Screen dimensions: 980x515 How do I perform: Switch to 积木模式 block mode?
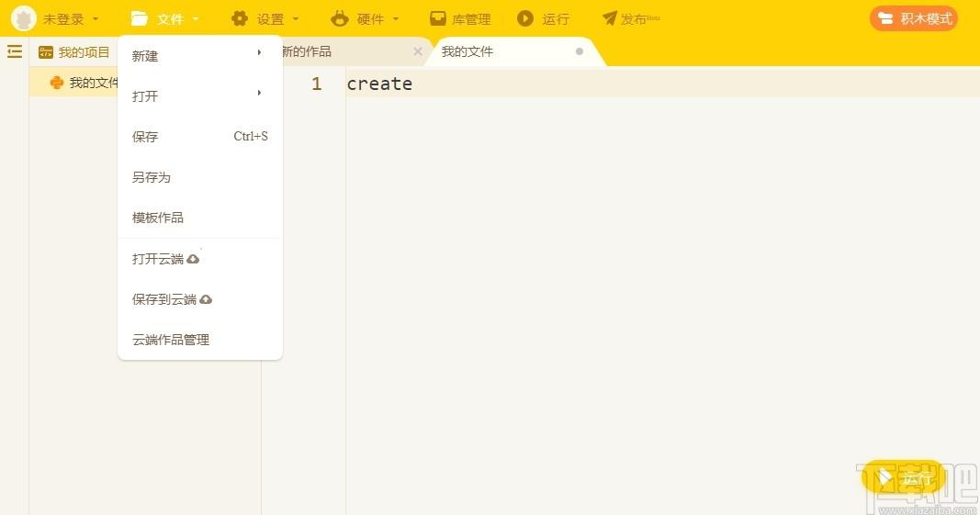[x=914, y=18]
